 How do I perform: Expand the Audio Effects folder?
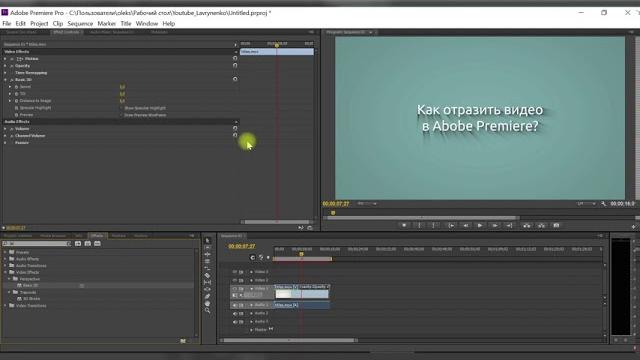pyautogui.click(x=5, y=259)
